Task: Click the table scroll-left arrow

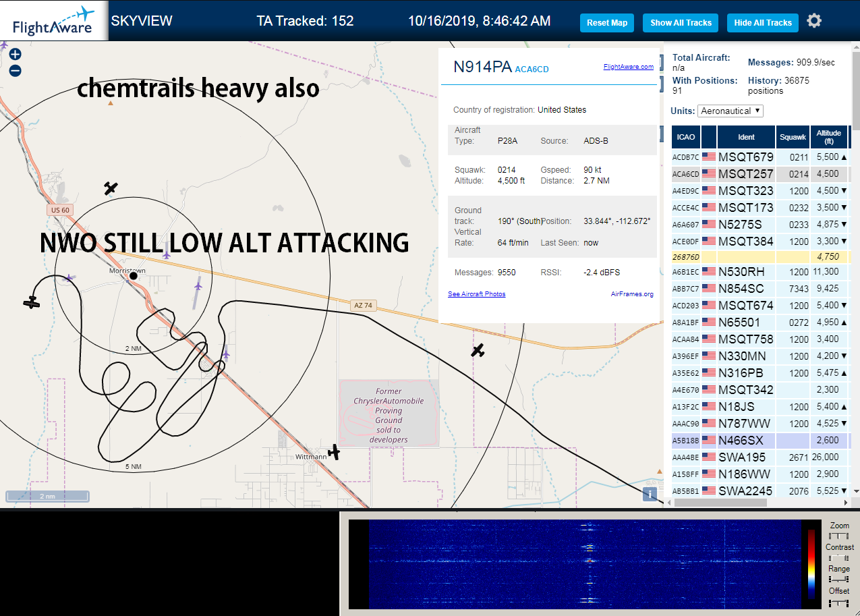Action: (x=669, y=503)
